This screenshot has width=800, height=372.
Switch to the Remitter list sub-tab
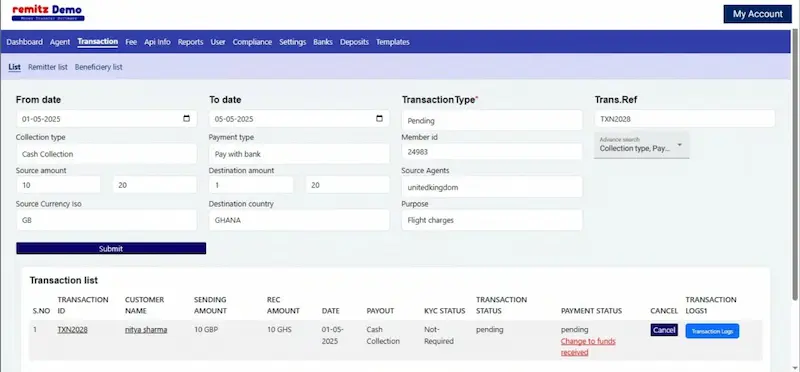coord(47,67)
